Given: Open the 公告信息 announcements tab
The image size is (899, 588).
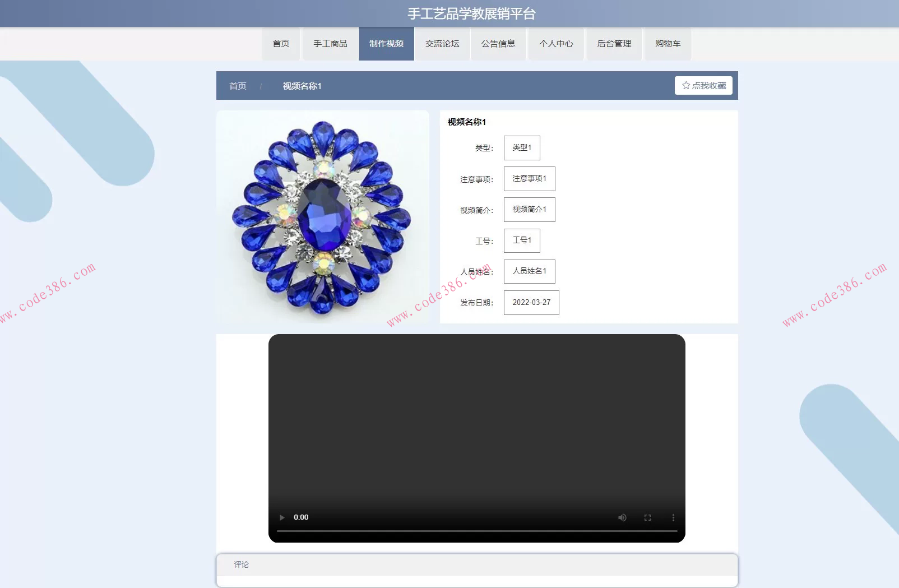Looking at the screenshot, I should click(x=498, y=43).
